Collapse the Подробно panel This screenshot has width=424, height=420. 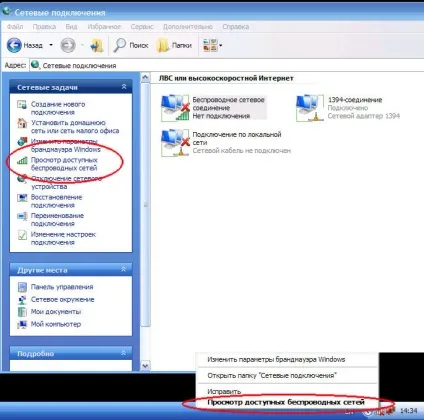123,352
